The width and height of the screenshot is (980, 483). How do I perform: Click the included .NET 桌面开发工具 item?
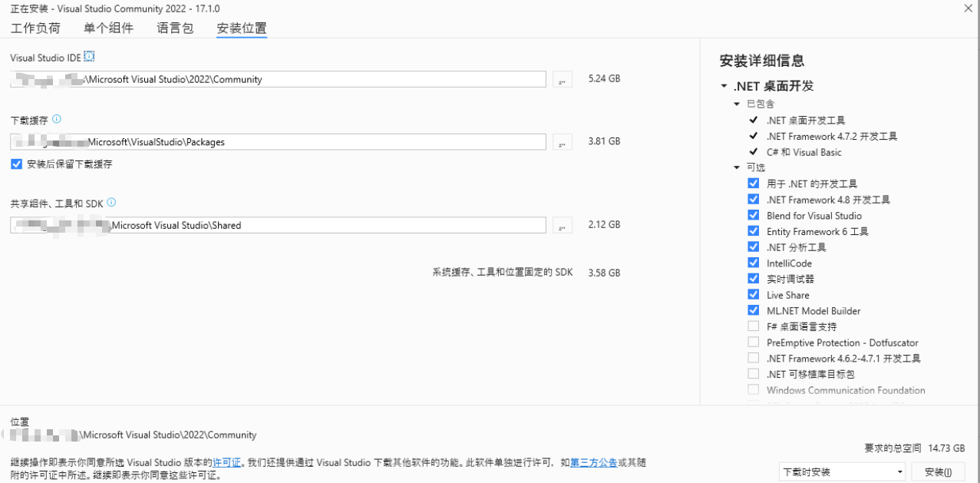coord(805,121)
